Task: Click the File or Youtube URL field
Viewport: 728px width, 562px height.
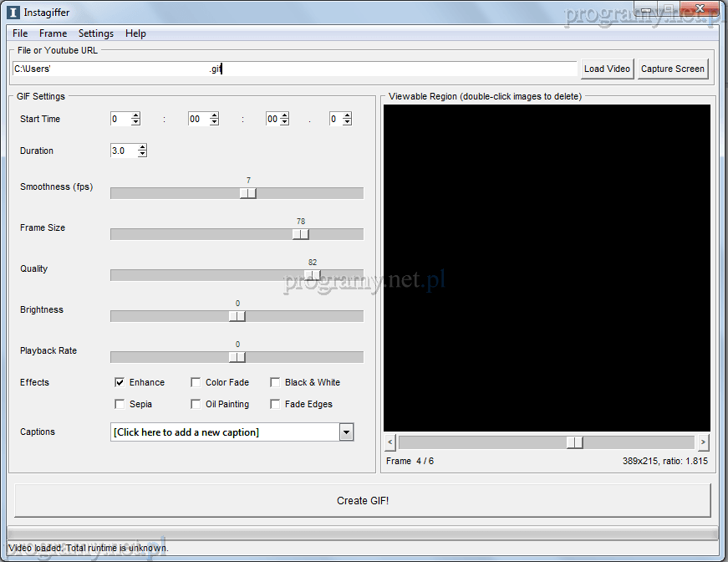Action: 294,69
